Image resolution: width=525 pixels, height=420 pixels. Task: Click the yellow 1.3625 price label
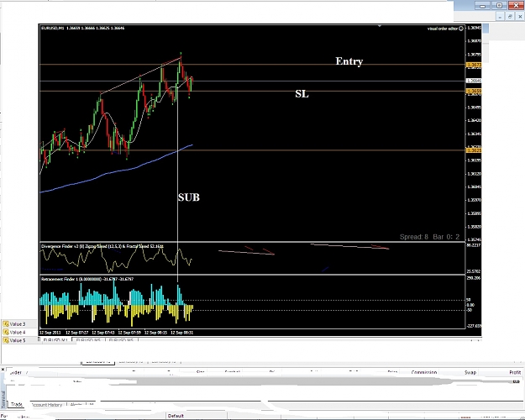[x=474, y=150]
